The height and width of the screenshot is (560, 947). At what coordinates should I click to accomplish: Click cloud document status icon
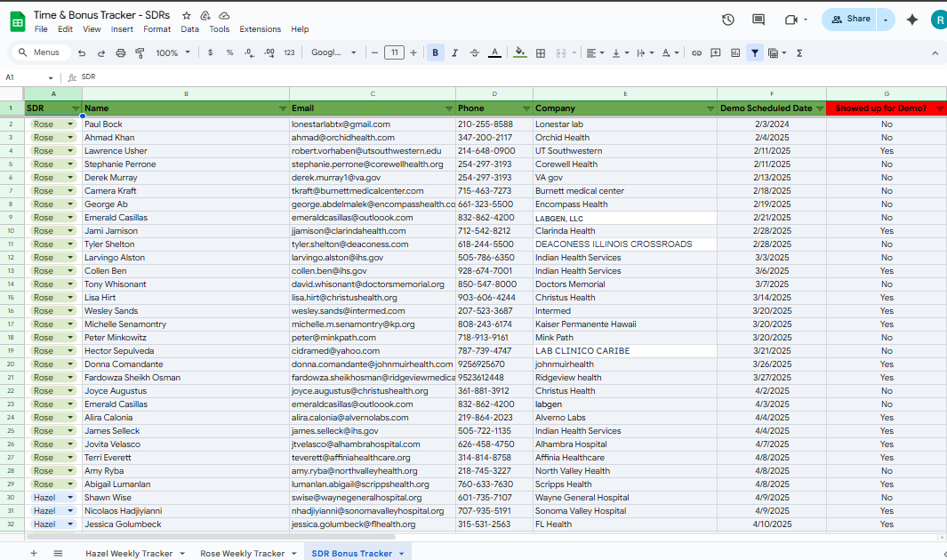tap(224, 15)
